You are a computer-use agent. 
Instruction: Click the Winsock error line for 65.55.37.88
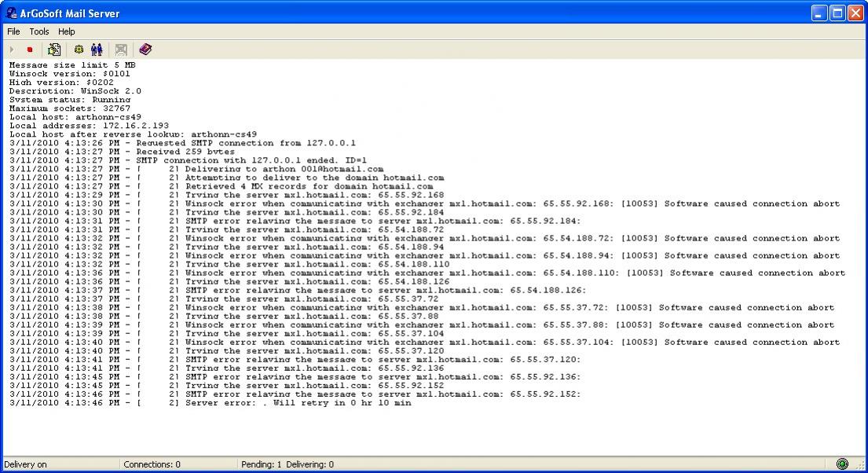click(422, 325)
